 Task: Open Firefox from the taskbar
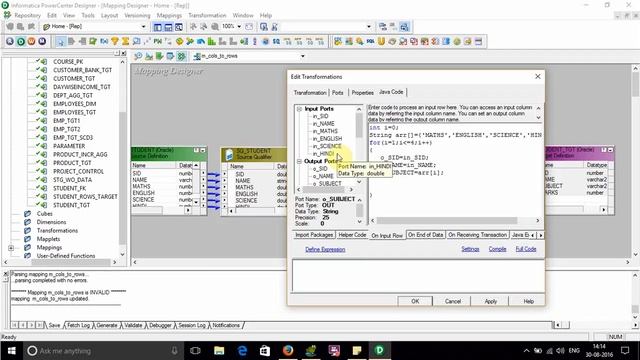(288, 350)
